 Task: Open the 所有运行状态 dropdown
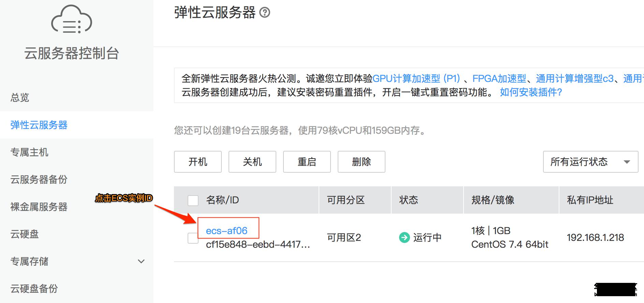pos(590,162)
